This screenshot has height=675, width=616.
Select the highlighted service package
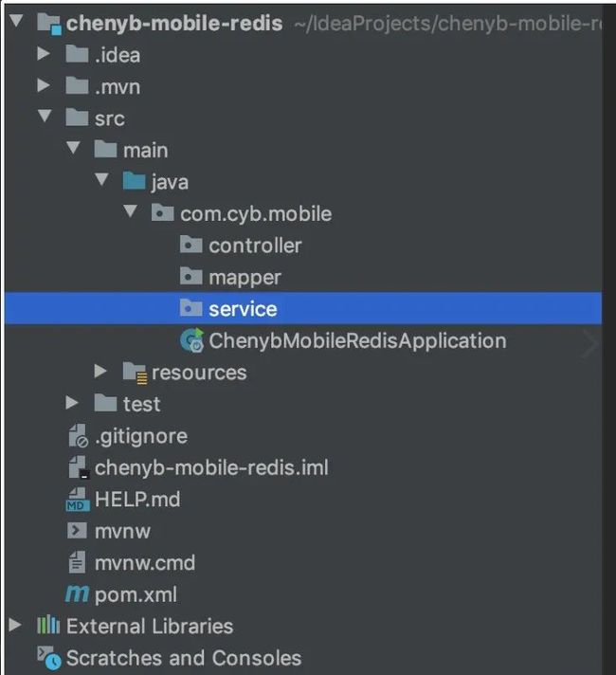[303, 309]
